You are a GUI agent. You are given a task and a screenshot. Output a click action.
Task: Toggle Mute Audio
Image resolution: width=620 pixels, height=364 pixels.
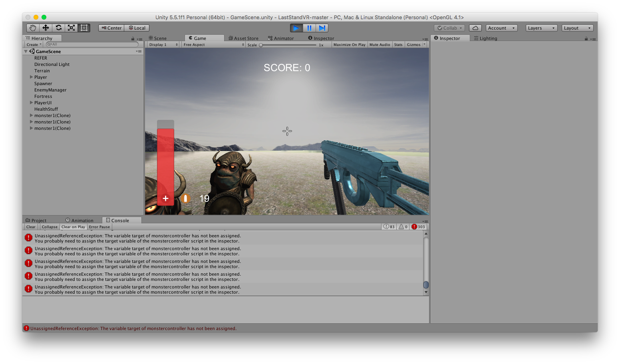click(380, 45)
